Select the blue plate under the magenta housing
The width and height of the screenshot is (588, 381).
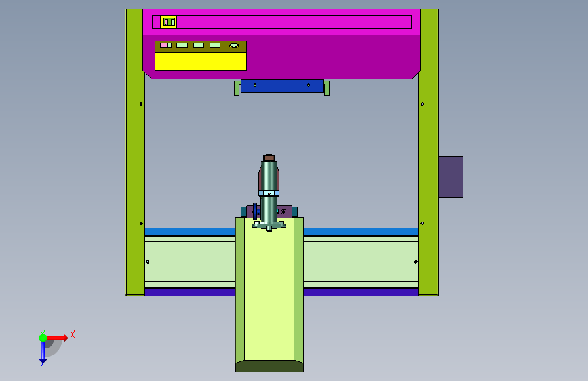282,86
